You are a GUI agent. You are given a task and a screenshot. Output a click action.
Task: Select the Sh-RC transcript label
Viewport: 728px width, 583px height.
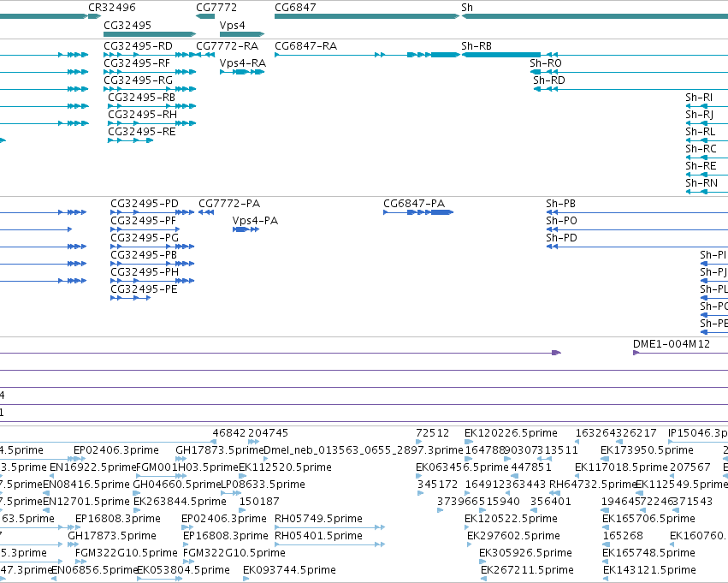click(701, 149)
